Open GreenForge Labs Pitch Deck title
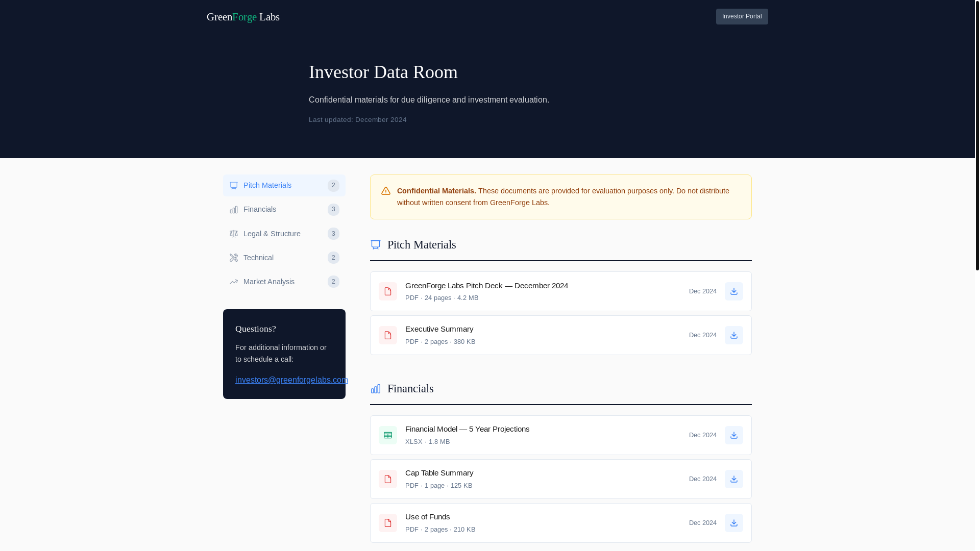 point(486,285)
